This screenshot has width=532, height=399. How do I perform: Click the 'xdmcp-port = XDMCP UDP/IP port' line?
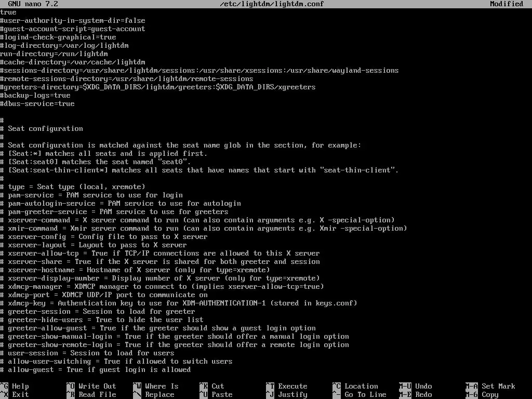tap(104, 295)
